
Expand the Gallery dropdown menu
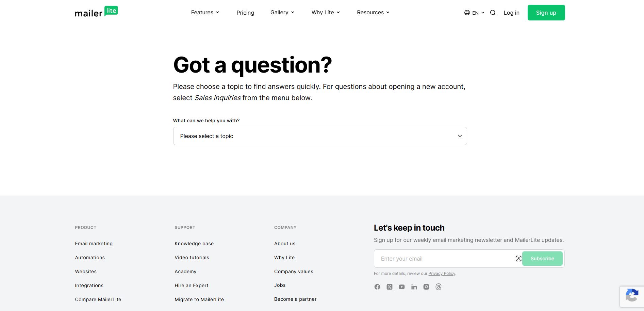[282, 12]
